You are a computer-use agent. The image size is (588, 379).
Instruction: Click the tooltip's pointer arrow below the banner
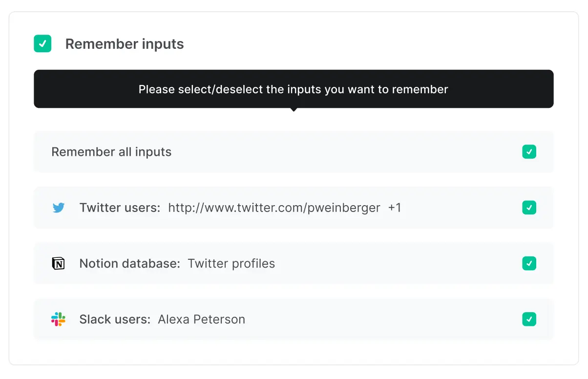point(294,109)
